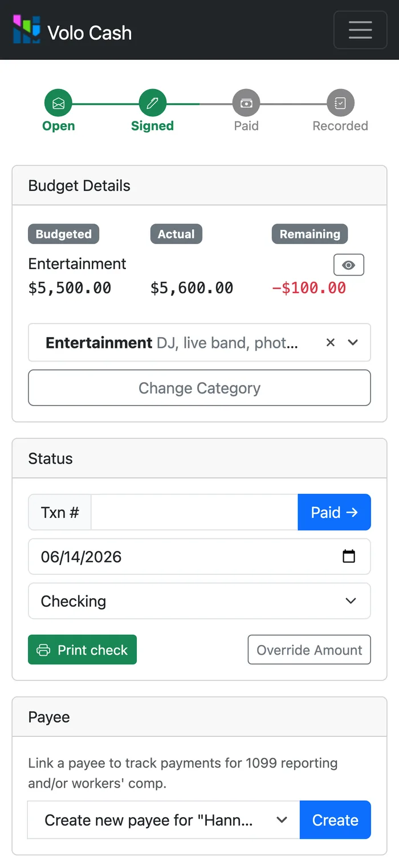The height and width of the screenshot is (868, 399).
Task: Focus the Txn # input field
Action: point(194,512)
